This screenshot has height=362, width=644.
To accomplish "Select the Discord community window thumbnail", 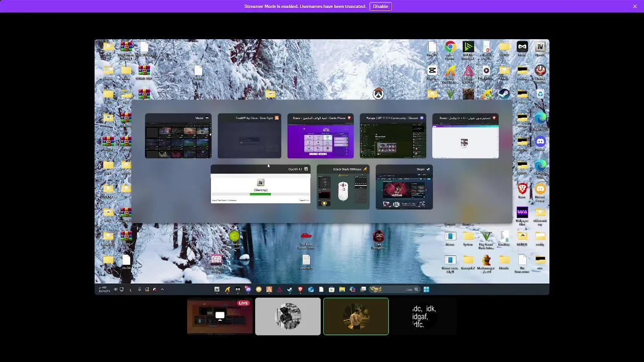I will tap(393, 136).
